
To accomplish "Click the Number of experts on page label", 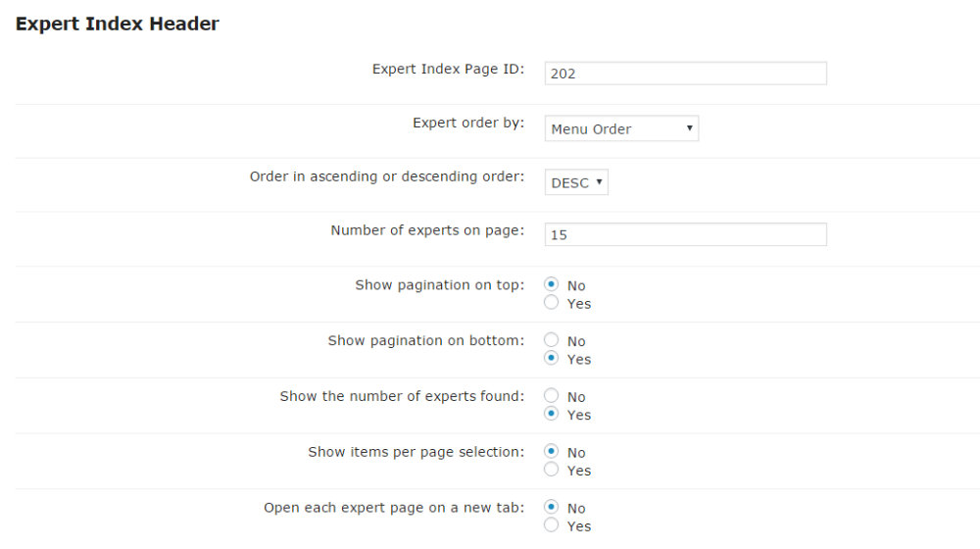I will tap(427, 230).
